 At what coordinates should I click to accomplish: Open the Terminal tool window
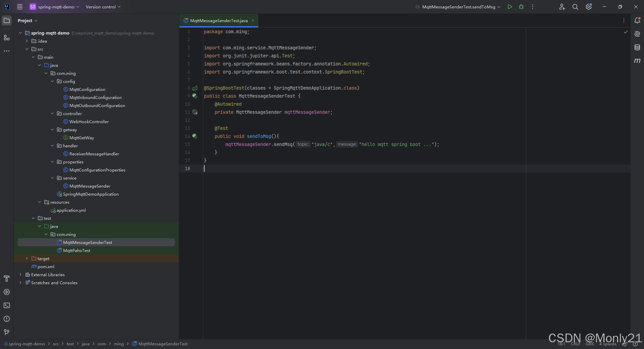[7, 305]
